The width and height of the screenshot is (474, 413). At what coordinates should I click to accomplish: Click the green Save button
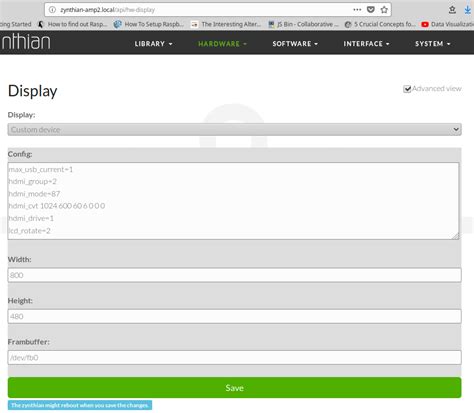[x=235, y=388]
